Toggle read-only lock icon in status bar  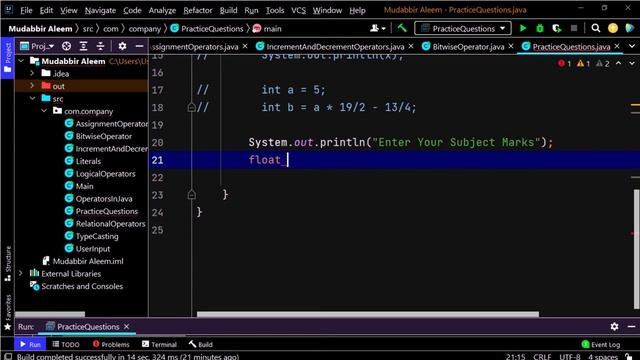[629, 356]
